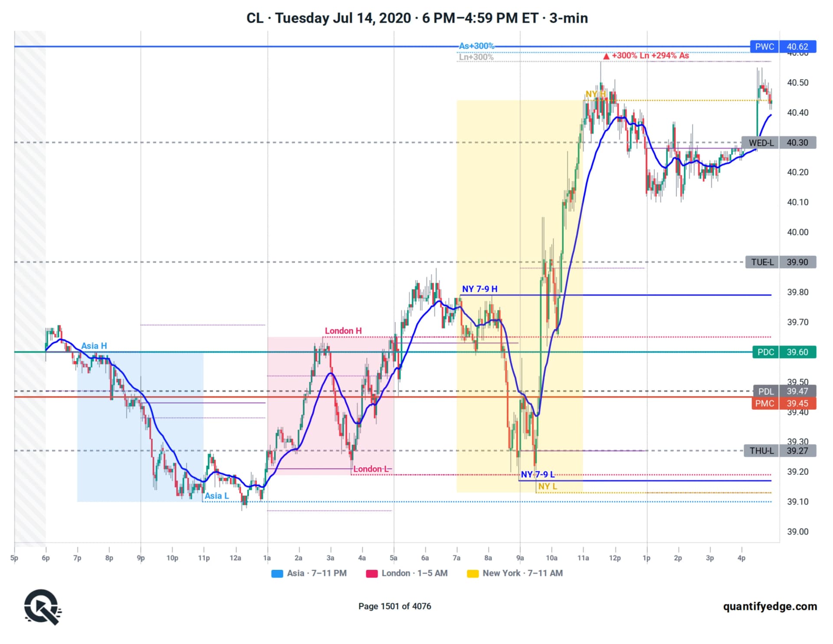Click the 6p time axis tick
The height and width of the screenshot is (644, 833).
(x=46, y=558)
